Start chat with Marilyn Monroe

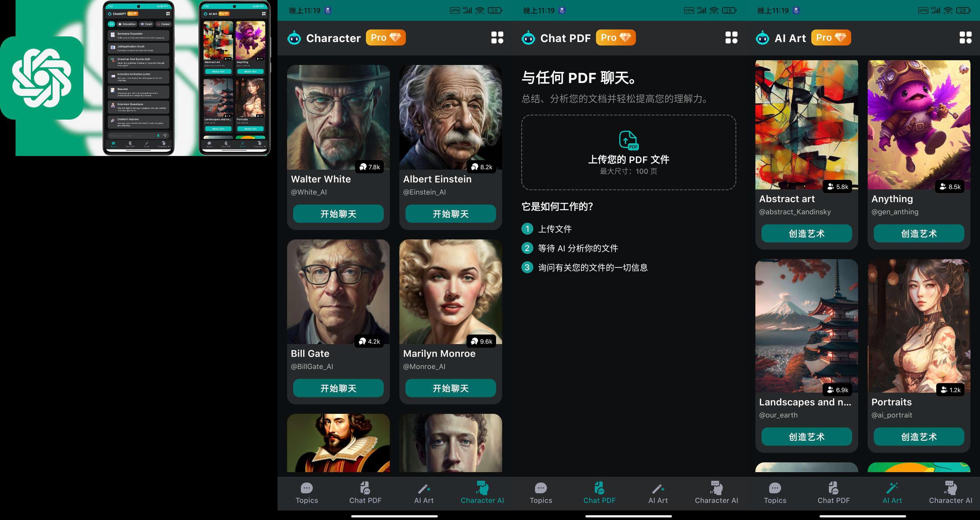click(451, 388)
